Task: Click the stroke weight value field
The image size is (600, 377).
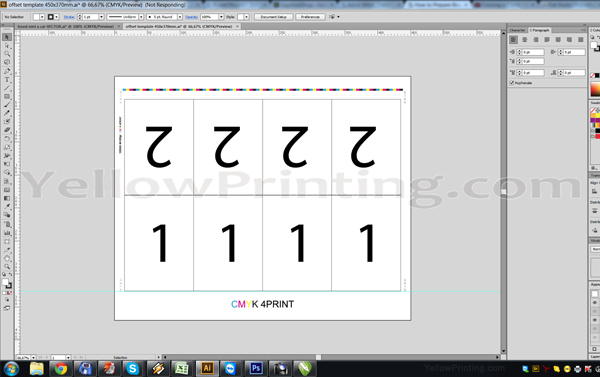Action: (91, 17)
